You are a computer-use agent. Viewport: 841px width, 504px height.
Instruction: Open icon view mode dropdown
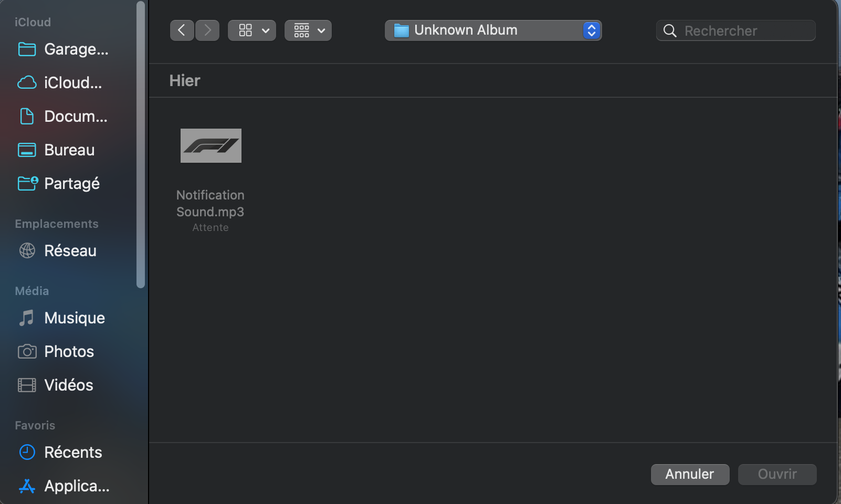click(x=252, y=30)
